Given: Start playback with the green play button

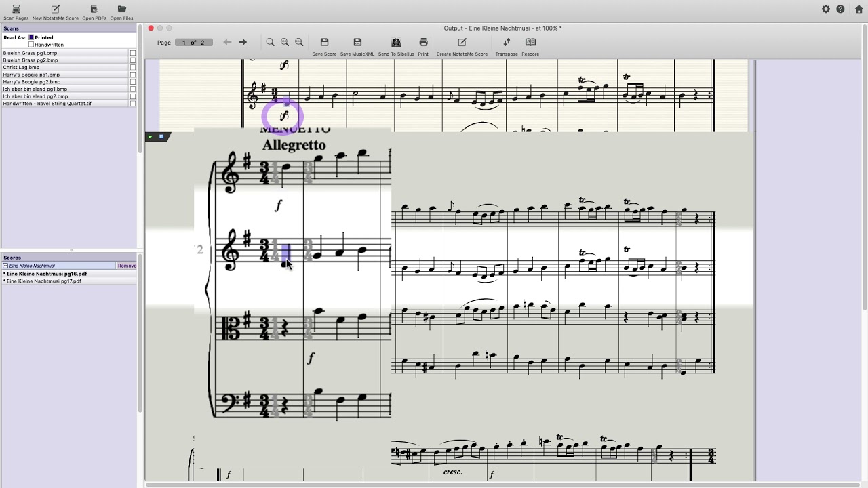Looking at the screenshot, I should pos(150,136).
